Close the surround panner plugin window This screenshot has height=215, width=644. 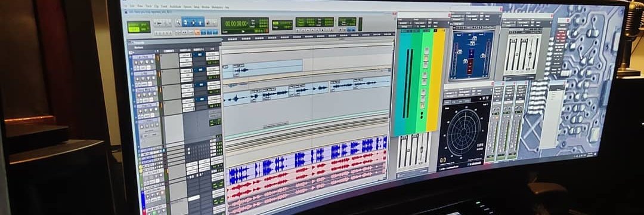pyautogui.click(x=501, y=8)
